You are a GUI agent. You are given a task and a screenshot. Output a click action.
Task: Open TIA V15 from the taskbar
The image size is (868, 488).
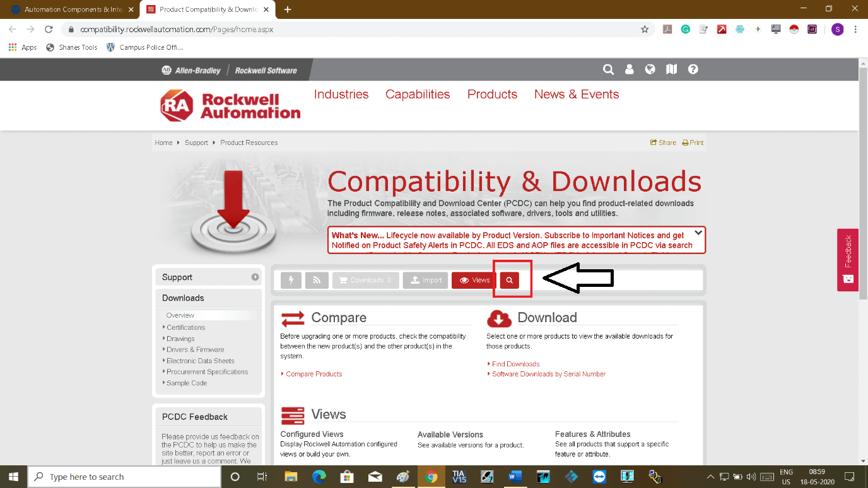(x=459, y=477)
